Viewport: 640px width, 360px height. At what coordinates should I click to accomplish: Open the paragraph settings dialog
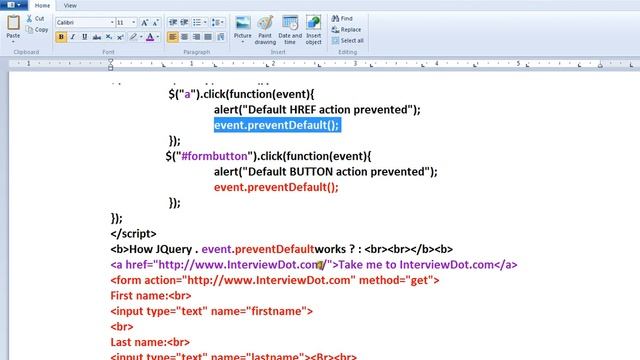pyautogui.click(x=221, y=37)
